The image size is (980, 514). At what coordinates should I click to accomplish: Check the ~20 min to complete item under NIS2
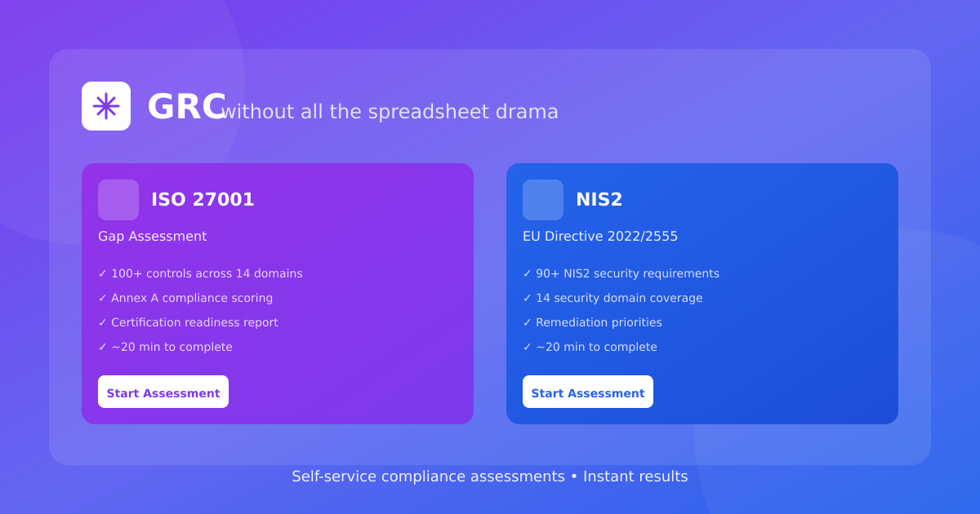[592, 347]
